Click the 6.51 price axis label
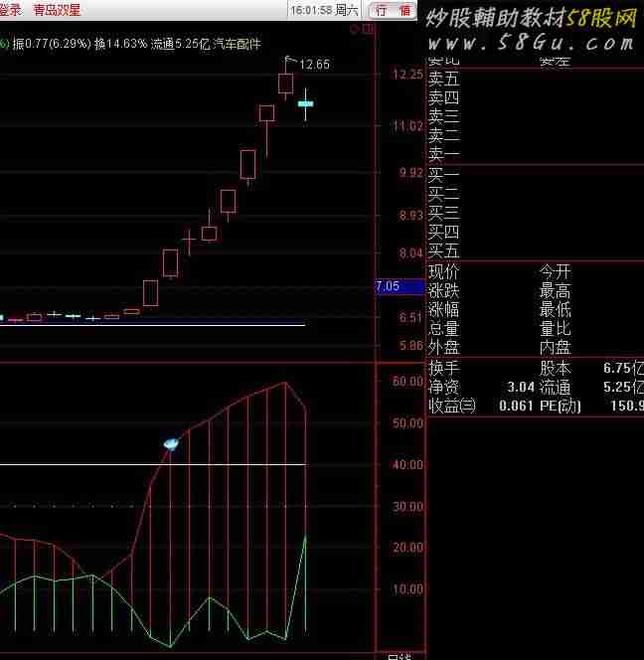The image size is (644, 660). click(410, 317)
